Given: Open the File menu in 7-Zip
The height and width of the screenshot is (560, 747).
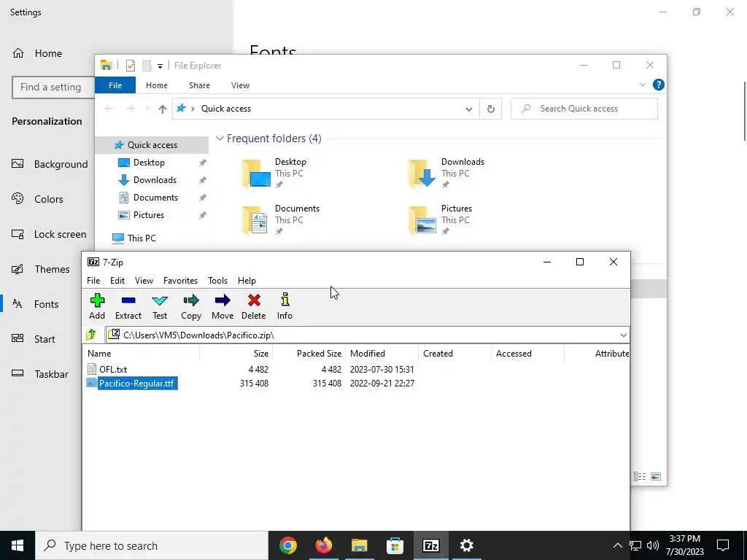Looking at the screenshot, I should pyautogui.click(x=93, y=281).
